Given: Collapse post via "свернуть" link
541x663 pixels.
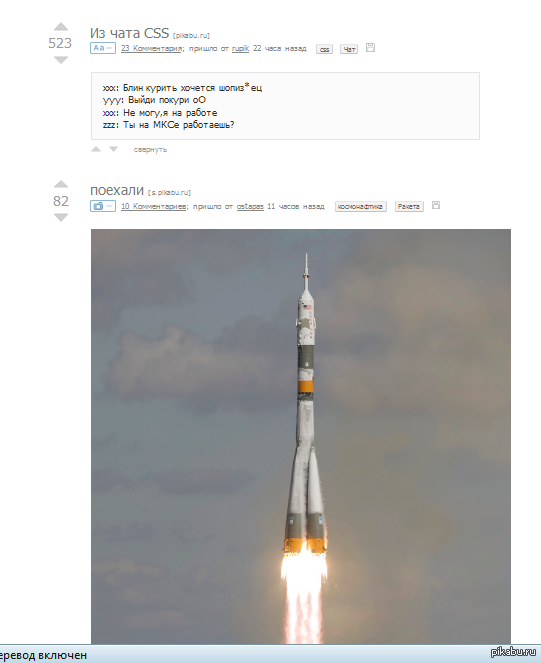Looking at the screenshot, I should tap(150, 149).
